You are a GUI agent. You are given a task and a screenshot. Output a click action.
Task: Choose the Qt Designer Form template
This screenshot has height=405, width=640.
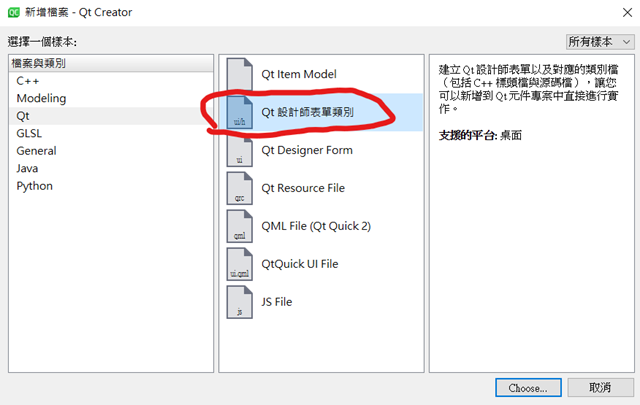click(x=321, y=150)
